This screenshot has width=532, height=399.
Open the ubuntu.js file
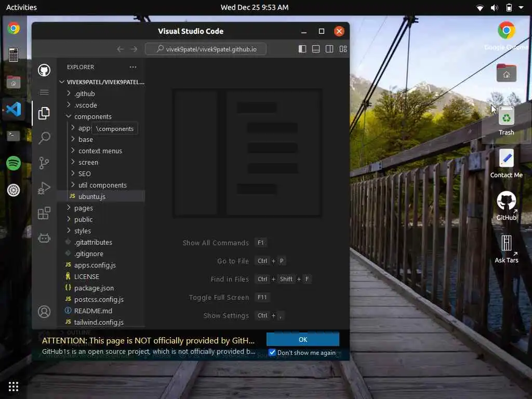(x=102, y=196)
